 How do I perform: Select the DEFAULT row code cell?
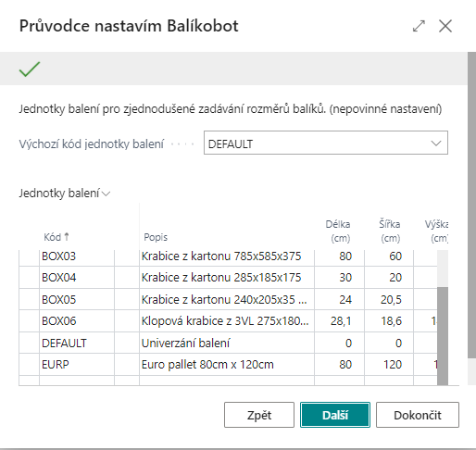tap(77, 343)
